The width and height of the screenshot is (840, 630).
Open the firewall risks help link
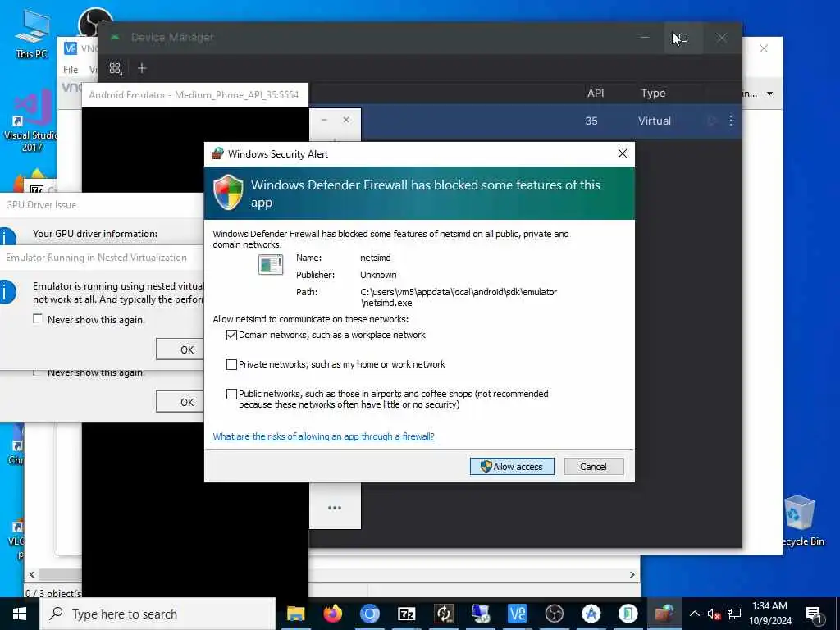[x=323, y=436]
